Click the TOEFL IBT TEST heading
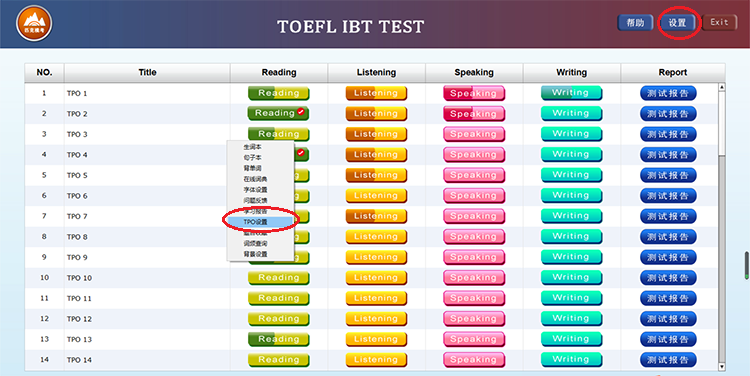Image resolution: width=750 pixels, height=376 pixels. point(351,26)
